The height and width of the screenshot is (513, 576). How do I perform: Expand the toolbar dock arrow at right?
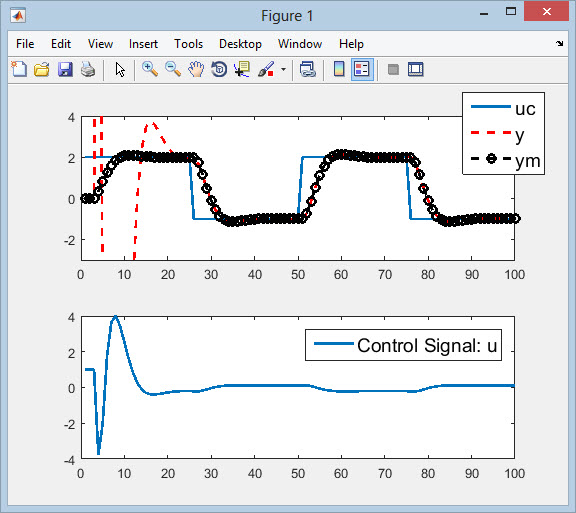(x=559, y=44)
